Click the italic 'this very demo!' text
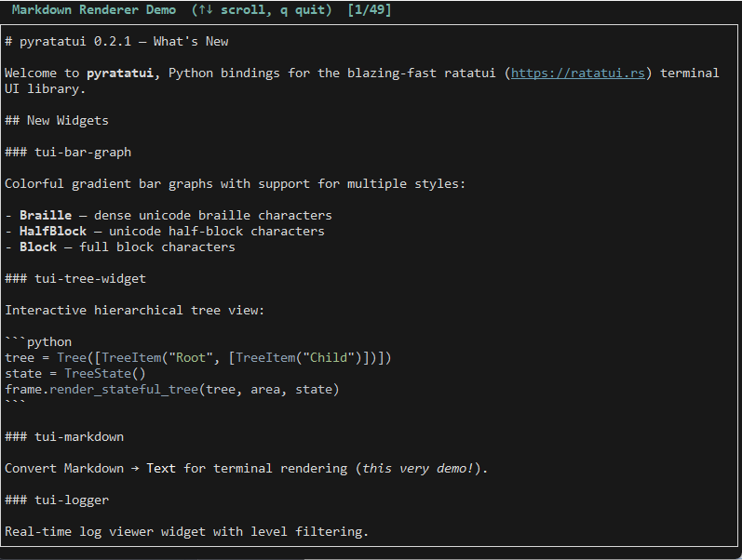The image size is (742, 560). click(418, 469)
